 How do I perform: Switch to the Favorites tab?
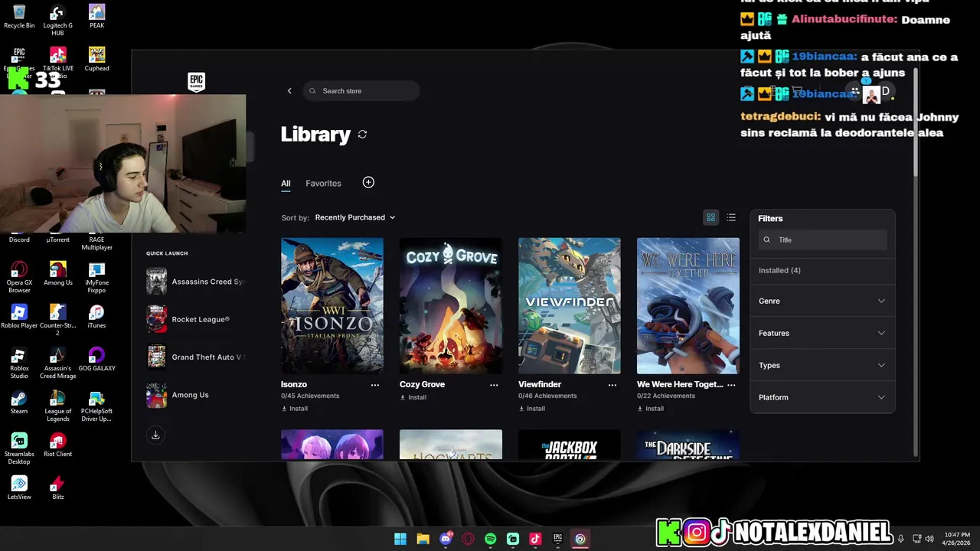(x=323, y=184)
